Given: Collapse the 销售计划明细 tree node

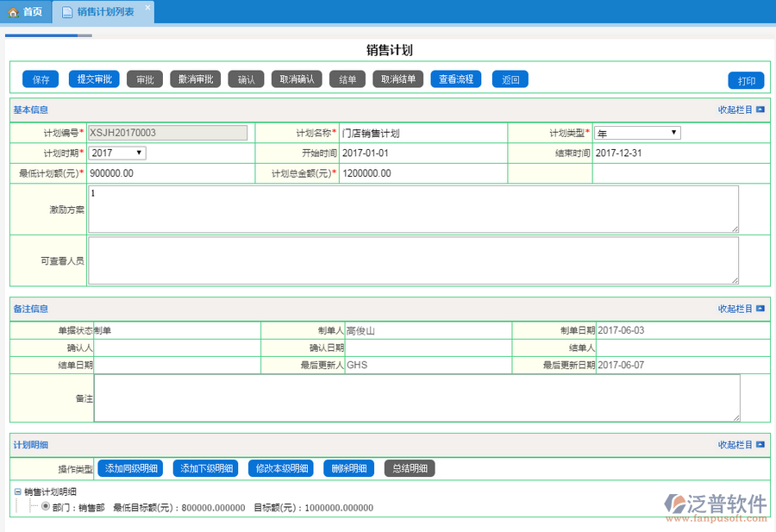Looking at the screenshot, I should coord(17,491).
